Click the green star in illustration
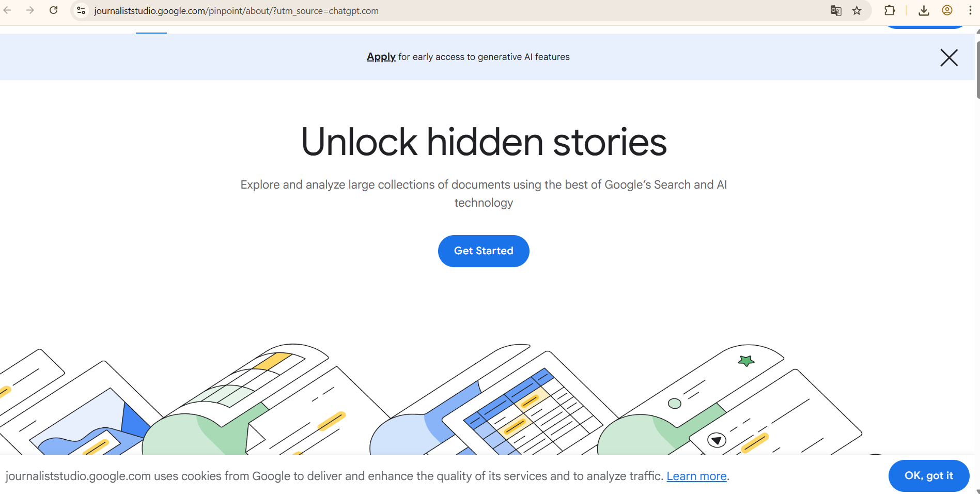980x494 pixels. coord(746,361)
